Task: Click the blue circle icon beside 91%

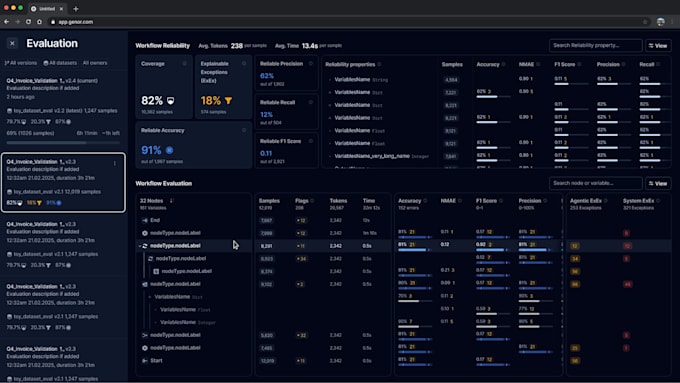Action: (169, 150)
